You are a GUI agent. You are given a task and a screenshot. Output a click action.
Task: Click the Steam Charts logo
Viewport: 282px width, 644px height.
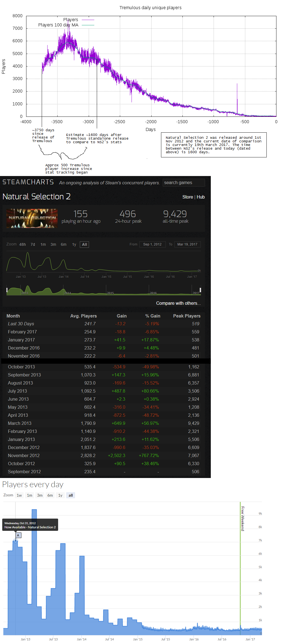(28, 182)
